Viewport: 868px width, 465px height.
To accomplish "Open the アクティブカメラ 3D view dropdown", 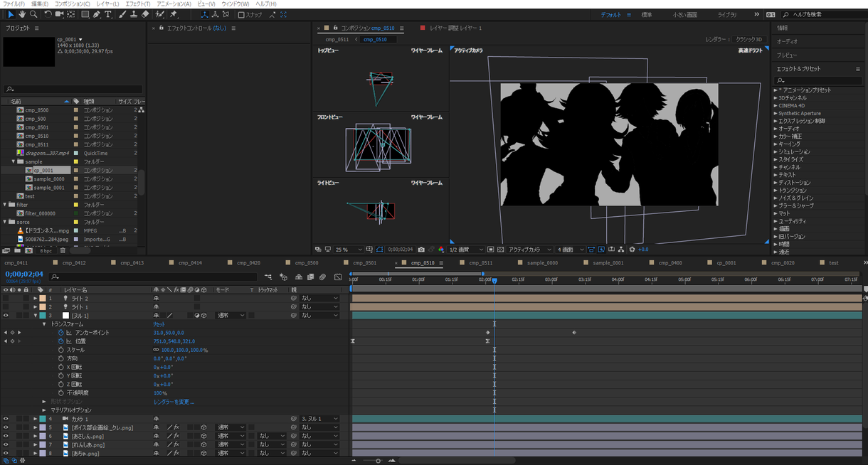I will [529, 250].
